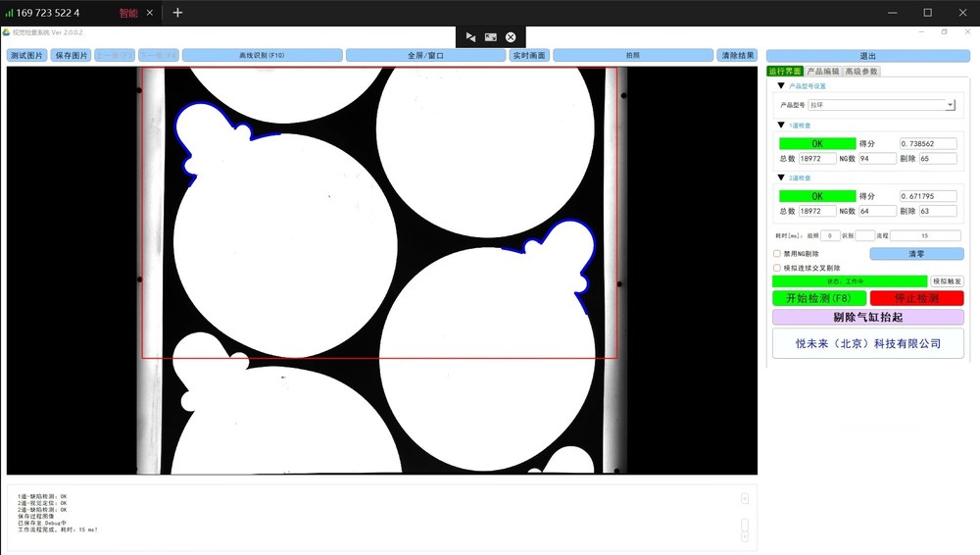Viewport: 980px width, 555px height.
Task: Toggle 全屏/窗口 display mode
Action: 425,56
